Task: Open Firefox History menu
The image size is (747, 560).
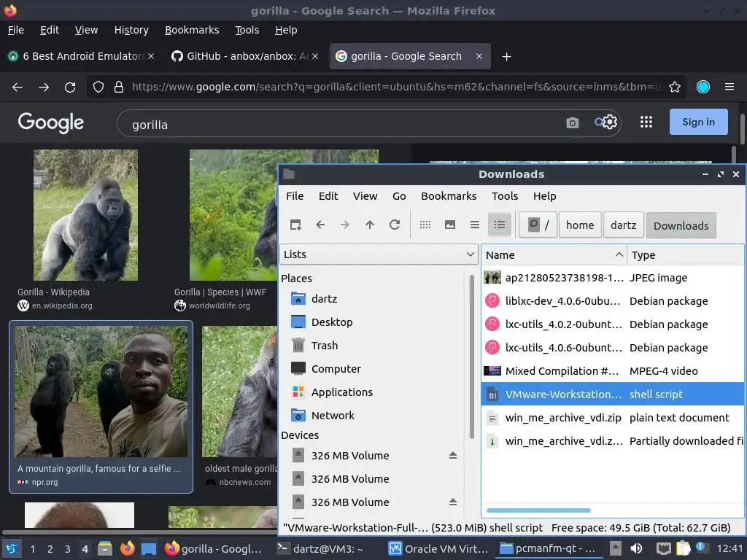Action: (131, 30)
